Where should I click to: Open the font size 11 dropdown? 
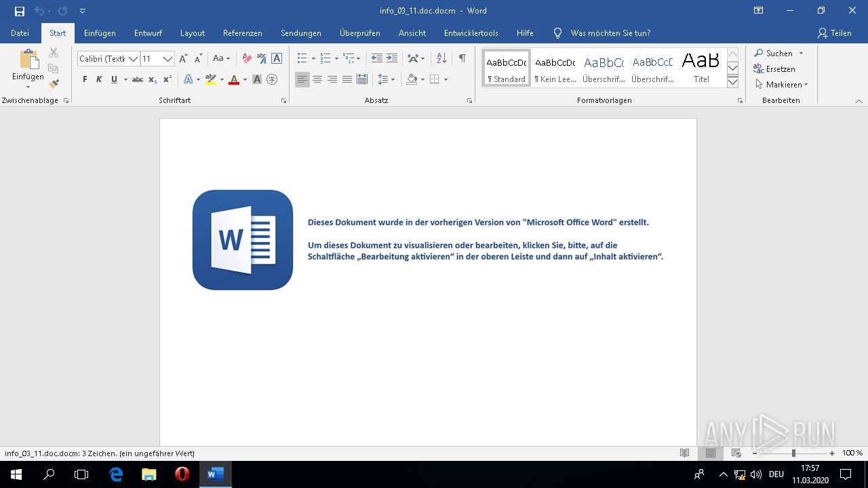(x=167, y=59)
